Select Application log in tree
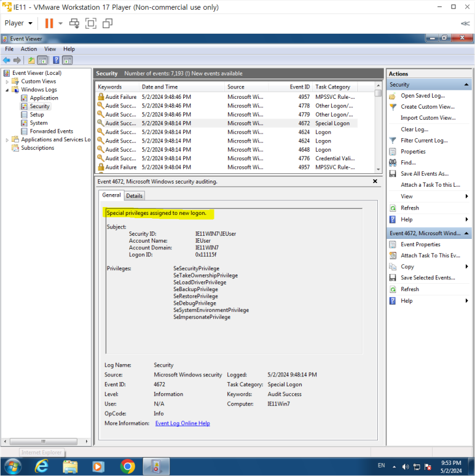The width and height of the screenshot is (475, 476). [x=44, y=98]
